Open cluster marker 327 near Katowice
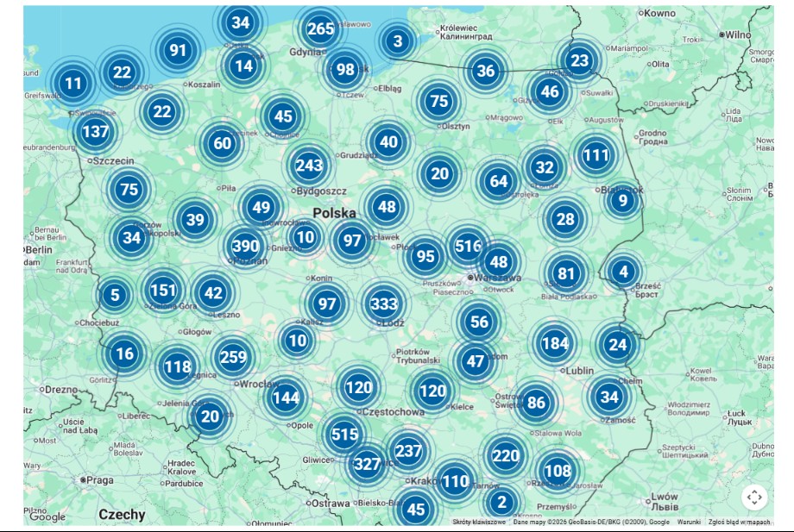Viewport: 794px width, 532px height. (367, 464)
